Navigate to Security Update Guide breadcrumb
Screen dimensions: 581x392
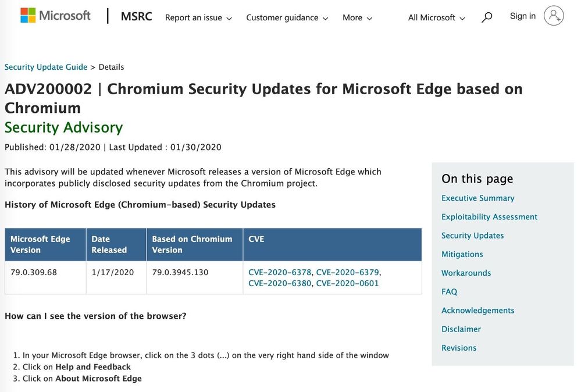(46, 67)
